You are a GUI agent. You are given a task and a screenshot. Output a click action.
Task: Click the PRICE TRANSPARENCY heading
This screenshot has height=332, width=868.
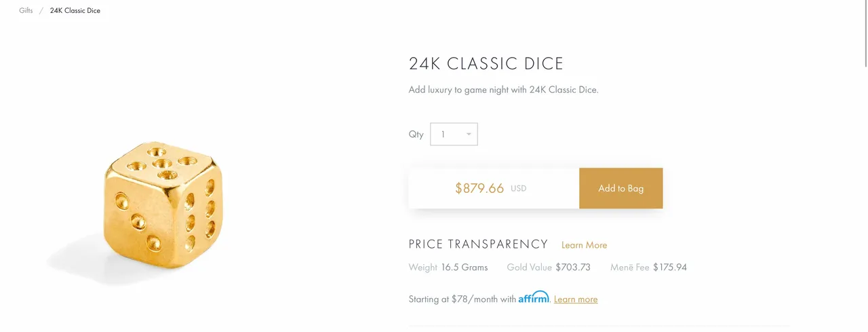[478, 244]
